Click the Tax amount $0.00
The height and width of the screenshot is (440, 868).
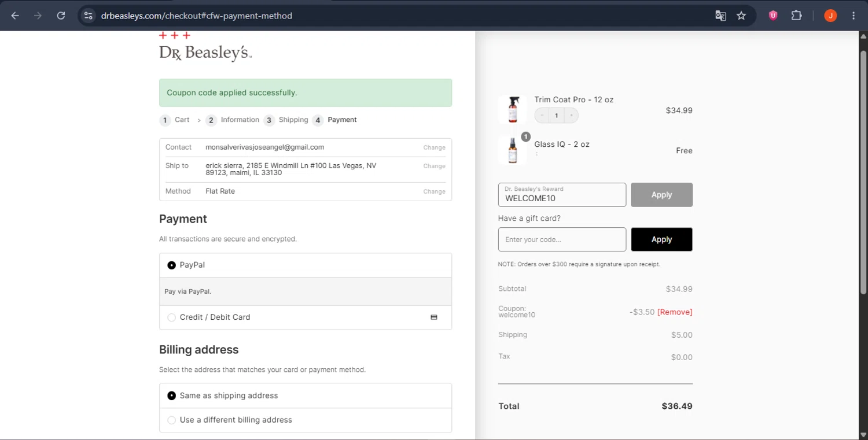(x=682, y=357)
